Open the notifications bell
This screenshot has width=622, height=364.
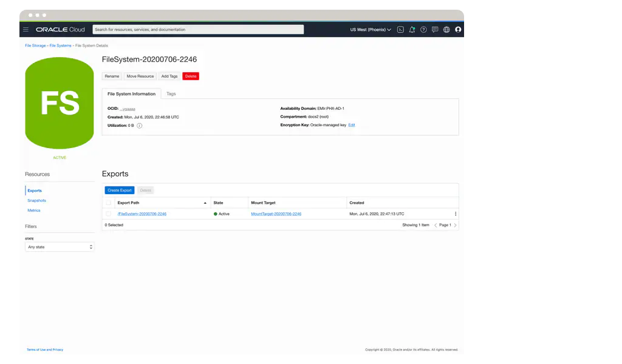click(412, 29)
